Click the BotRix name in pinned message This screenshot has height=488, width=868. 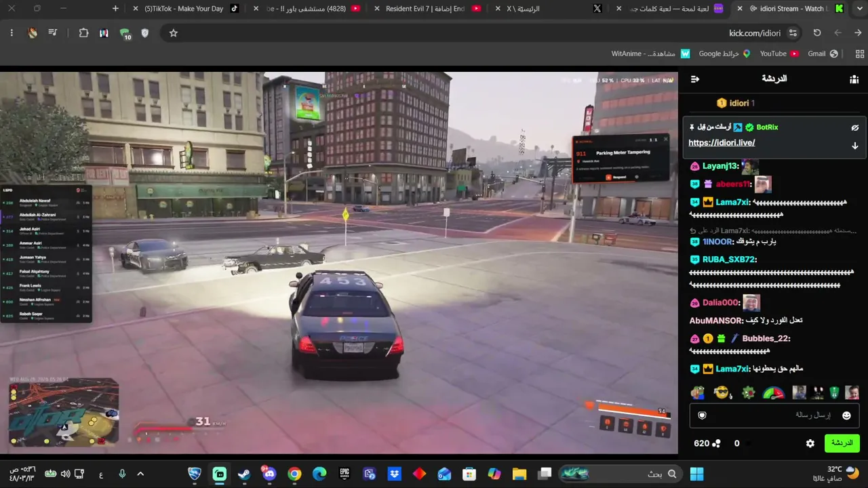click(x=767, y=127)
